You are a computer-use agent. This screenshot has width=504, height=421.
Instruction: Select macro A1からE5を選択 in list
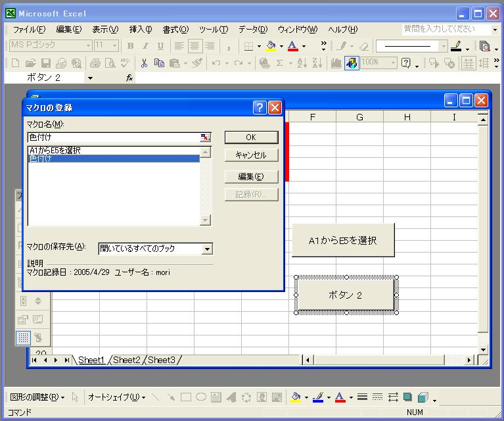pyautogui.click(x=114, y=151)
